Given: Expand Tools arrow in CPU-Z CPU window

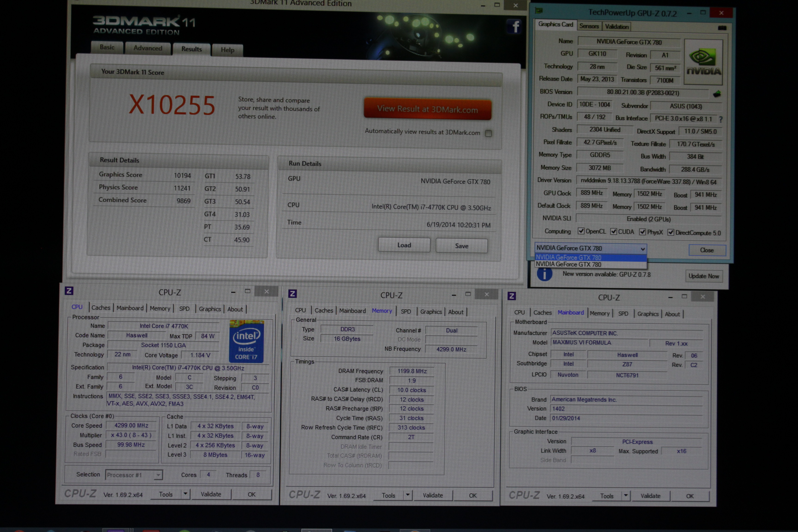Looking at the screenshot, I should coord(185,494).
